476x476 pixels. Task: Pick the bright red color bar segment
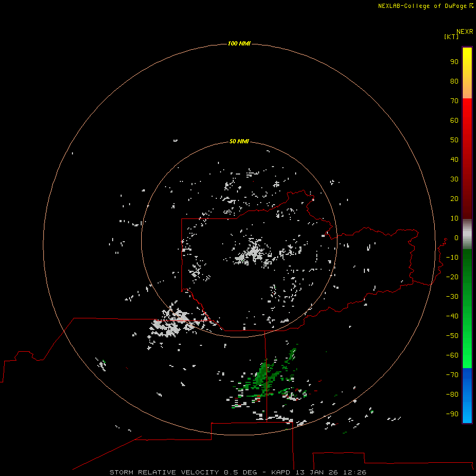tap(467, 112)
